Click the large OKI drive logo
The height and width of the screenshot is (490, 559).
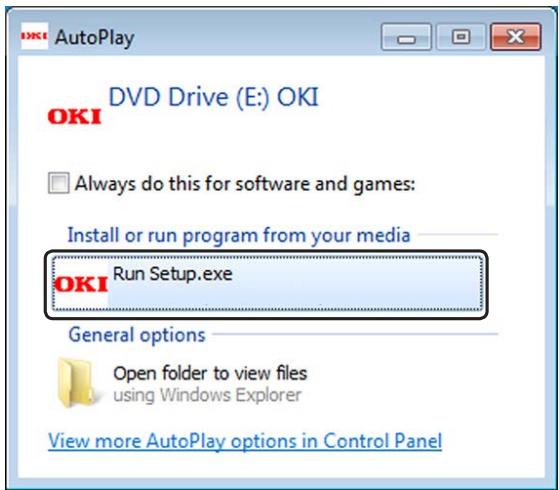pyautogui.click(x=75, y=117)
